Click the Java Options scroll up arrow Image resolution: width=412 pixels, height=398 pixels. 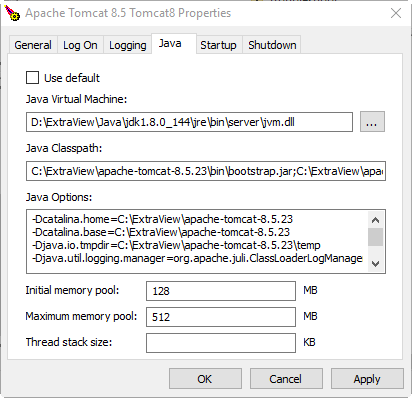pyautogui.click(x=376, y=220)
